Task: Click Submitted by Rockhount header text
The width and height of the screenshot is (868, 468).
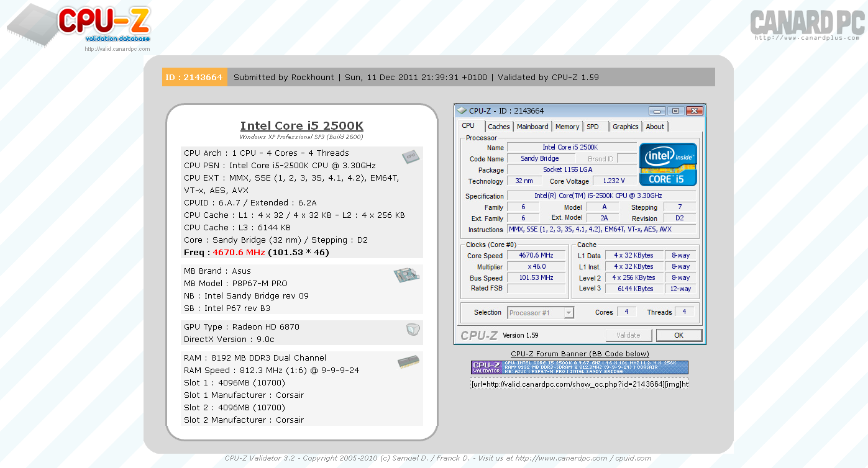Action: click(x=285, y=78)
